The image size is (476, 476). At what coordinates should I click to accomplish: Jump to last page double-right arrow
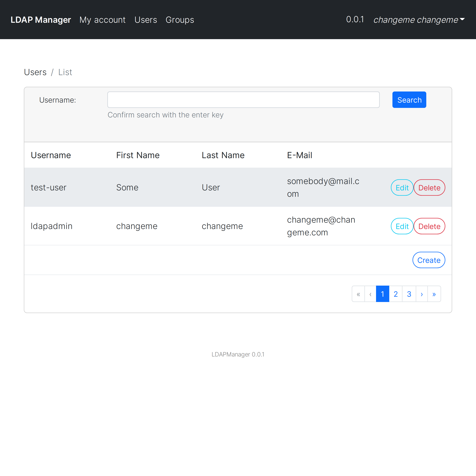[x=434, y=294]
